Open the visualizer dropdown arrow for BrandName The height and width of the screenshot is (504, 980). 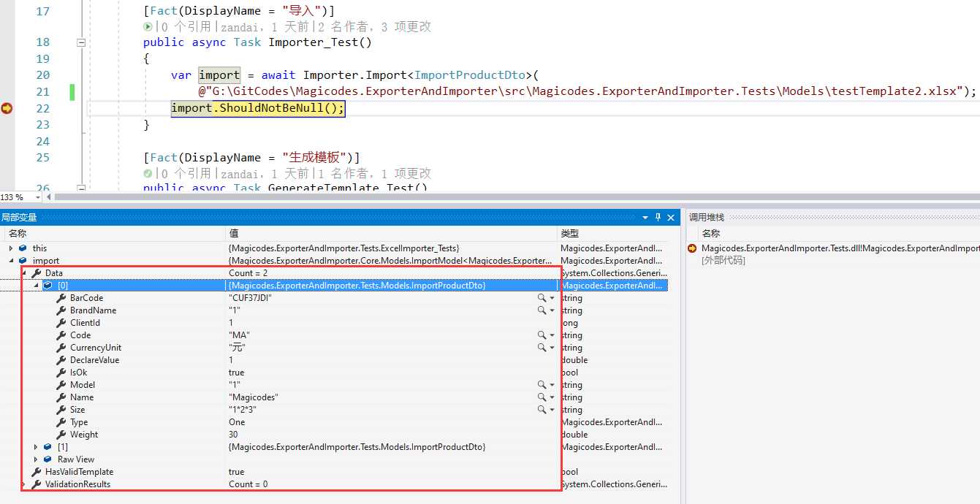coord(552,310)
